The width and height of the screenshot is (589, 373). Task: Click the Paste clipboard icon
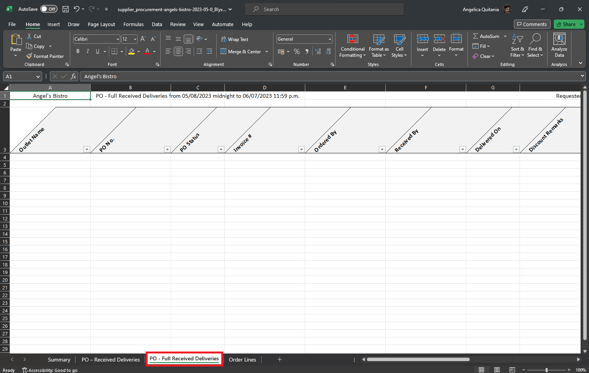(x=16, y=39)
